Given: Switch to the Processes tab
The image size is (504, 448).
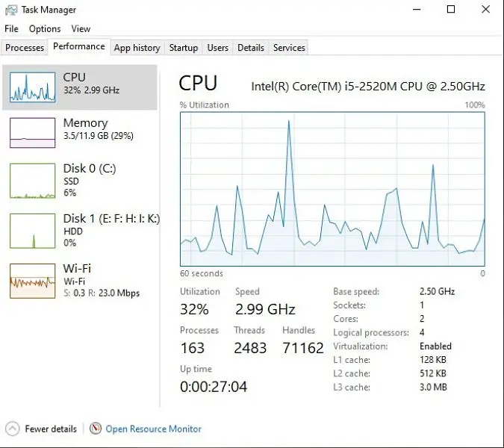Looking at the screenshot, I should coord(25,48).
